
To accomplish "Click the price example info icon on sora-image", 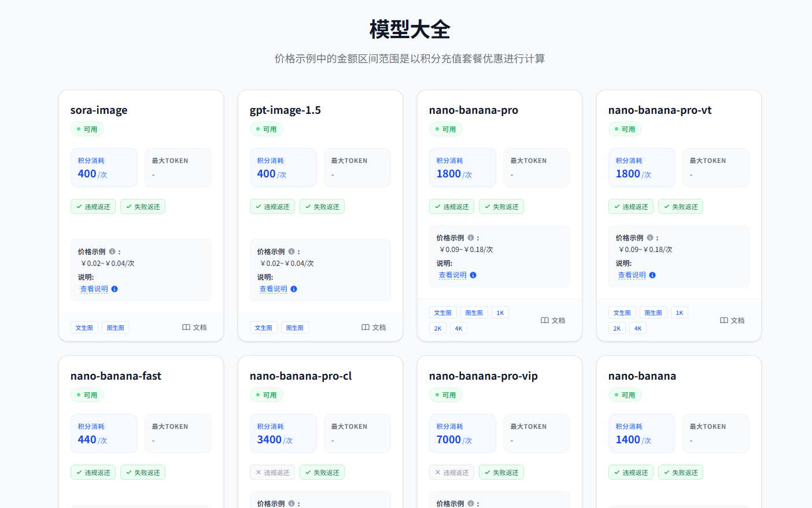I will (112, 251).
